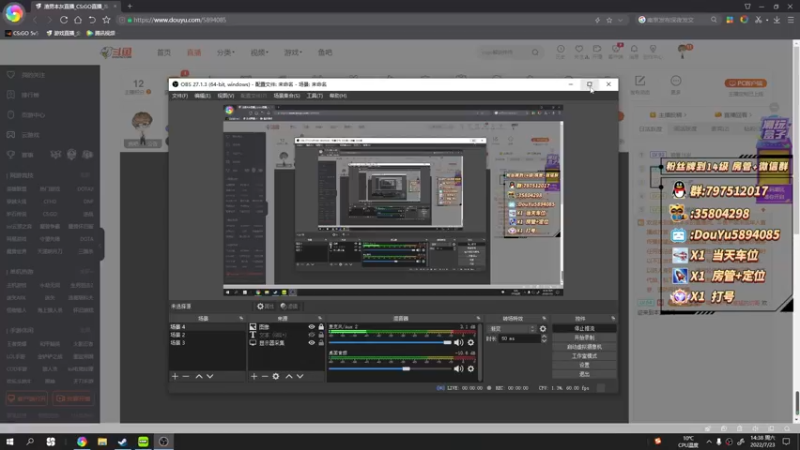Add a new scene with the plus icon
The width and height of the screenshot is (800, 450).
click(175, 377)
